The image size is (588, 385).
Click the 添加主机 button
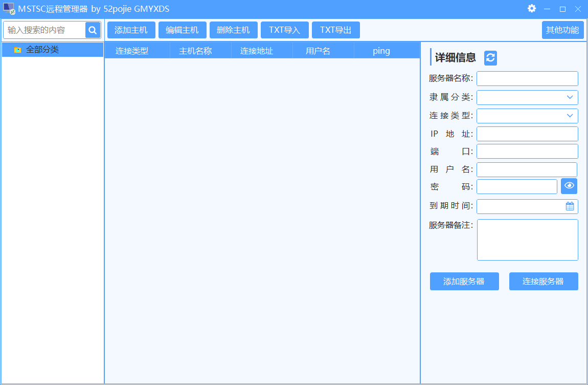tap(131, 30)
